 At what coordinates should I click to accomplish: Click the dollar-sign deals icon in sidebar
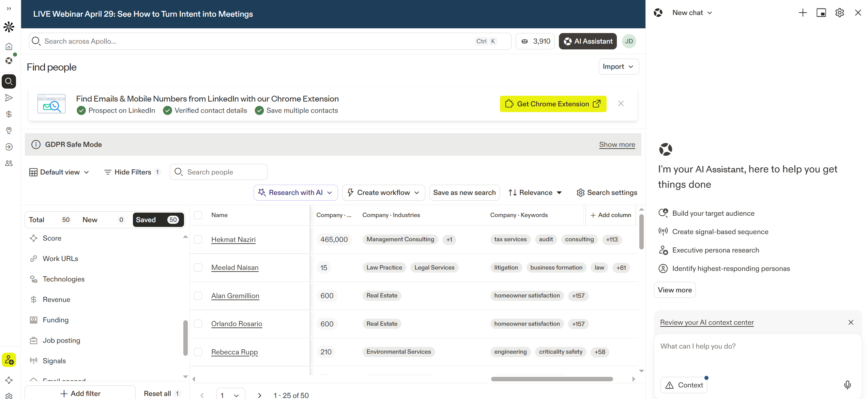click(x=9, y=114)
